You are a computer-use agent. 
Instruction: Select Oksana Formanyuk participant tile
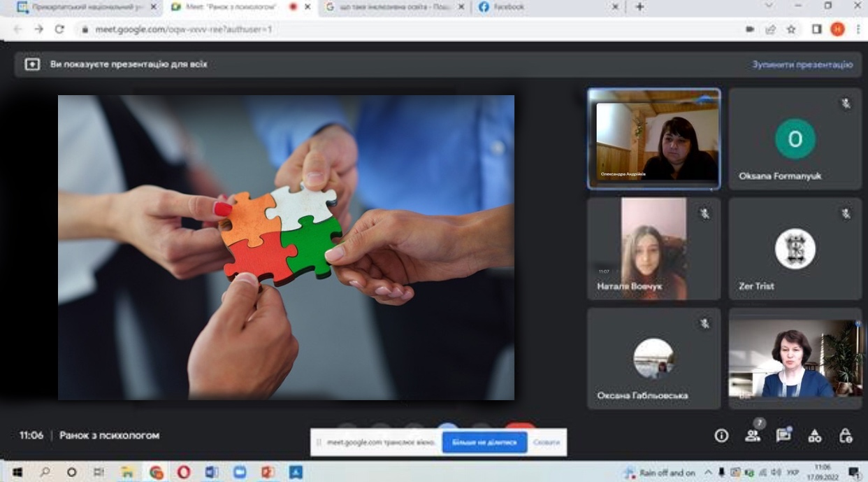[795, 139]
